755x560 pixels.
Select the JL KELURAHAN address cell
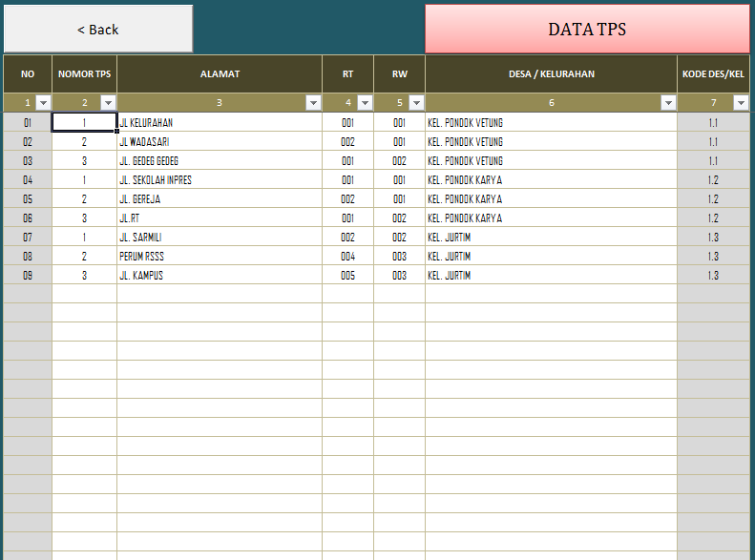[220, 123]
